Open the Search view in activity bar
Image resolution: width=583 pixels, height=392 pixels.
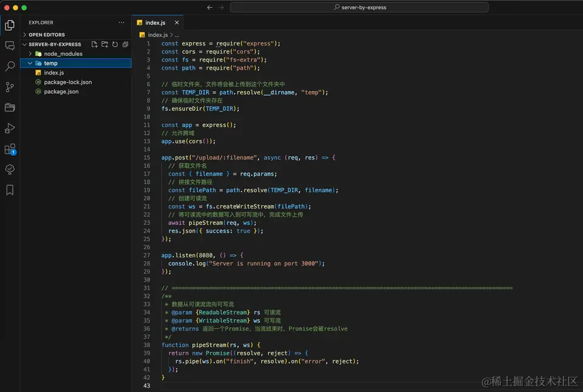[x=10, y=67]
